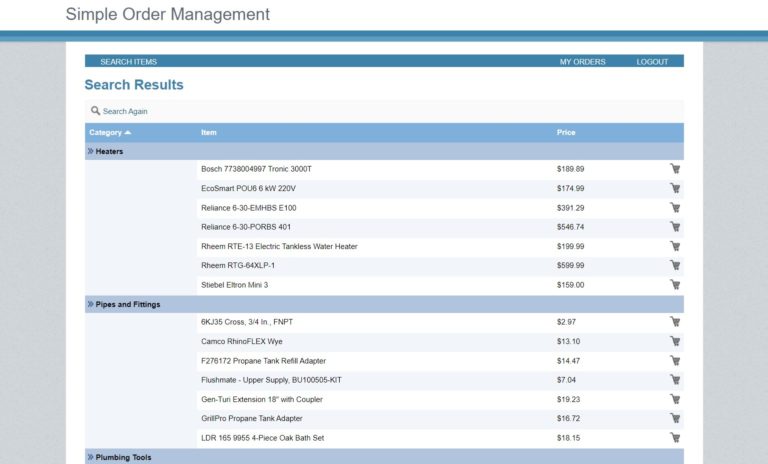768x464 pixels.
Task: Add 6KJ35 Cross 3/4 In. FNPT to cart
Action: click(x=675, y=322)
